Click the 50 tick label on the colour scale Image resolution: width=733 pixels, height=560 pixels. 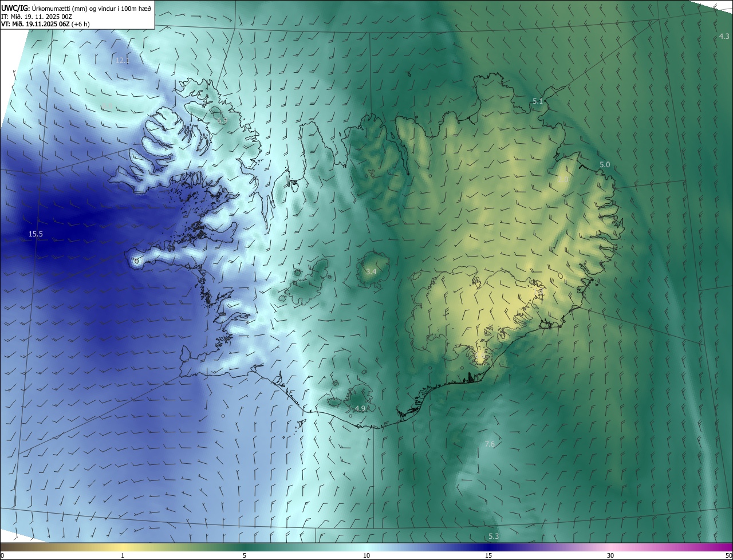pos(728,555)
